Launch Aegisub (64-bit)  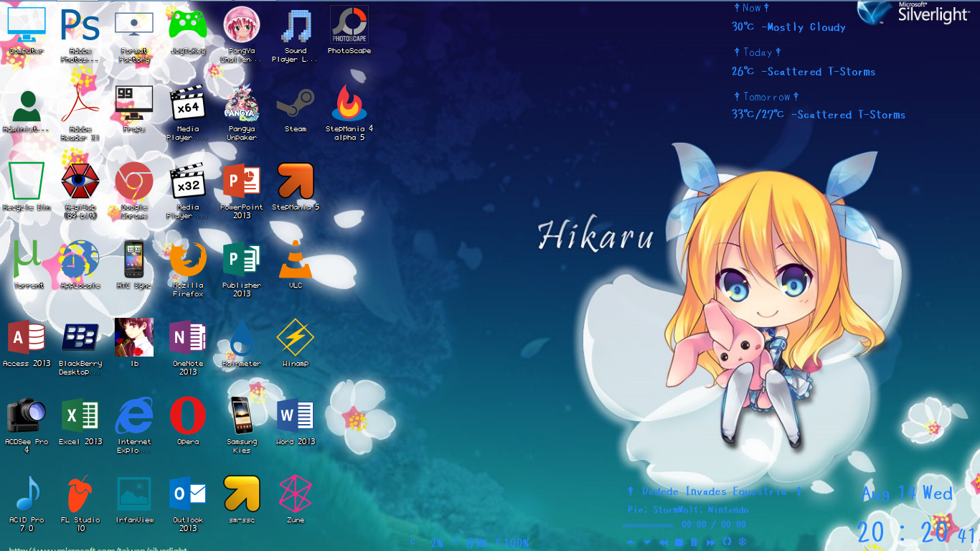(80, 190)
